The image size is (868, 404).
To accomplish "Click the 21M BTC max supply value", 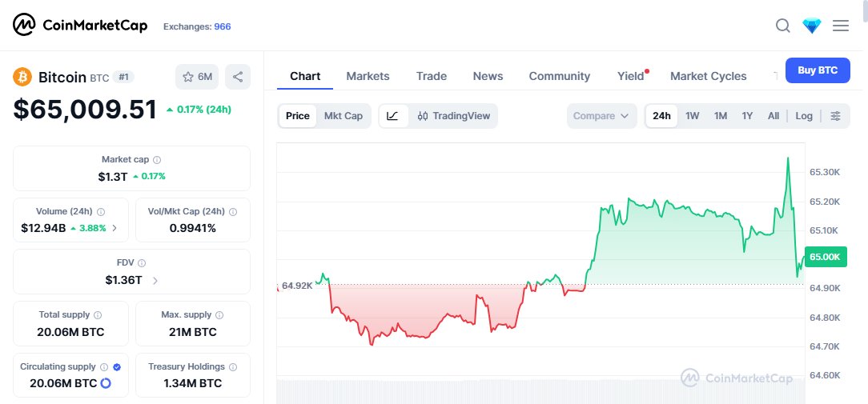I will 193,332.
